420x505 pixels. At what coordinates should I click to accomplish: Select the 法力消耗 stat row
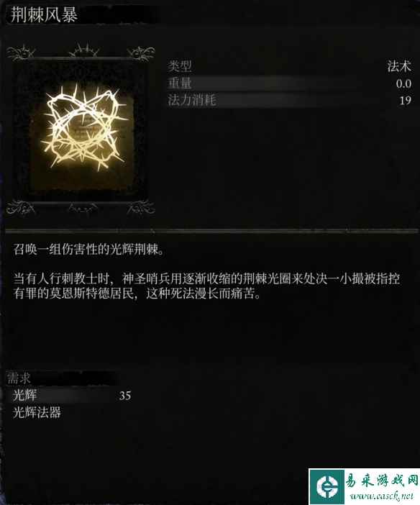point(290,100)
